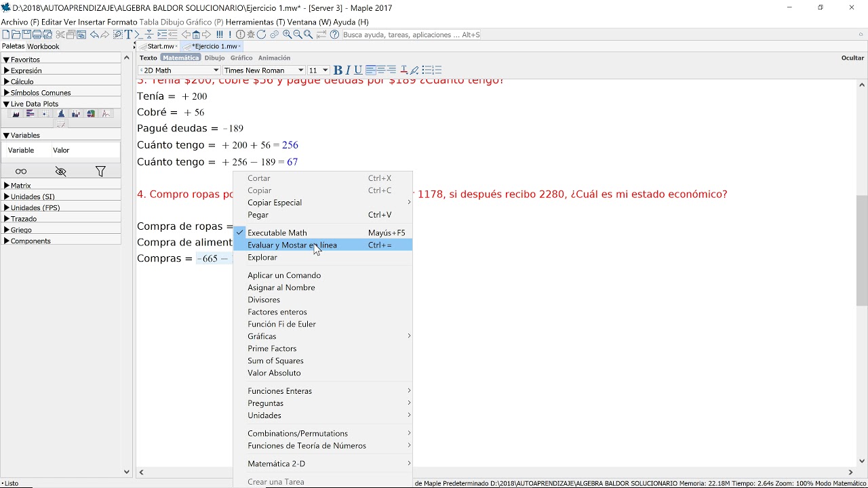868x488 pixels.
Task: Click the document vertical scrollbar thumb
Action: tap(862, 251)
